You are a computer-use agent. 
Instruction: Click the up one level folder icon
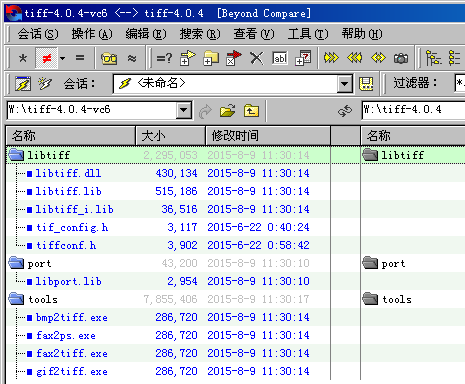point(251,110)
